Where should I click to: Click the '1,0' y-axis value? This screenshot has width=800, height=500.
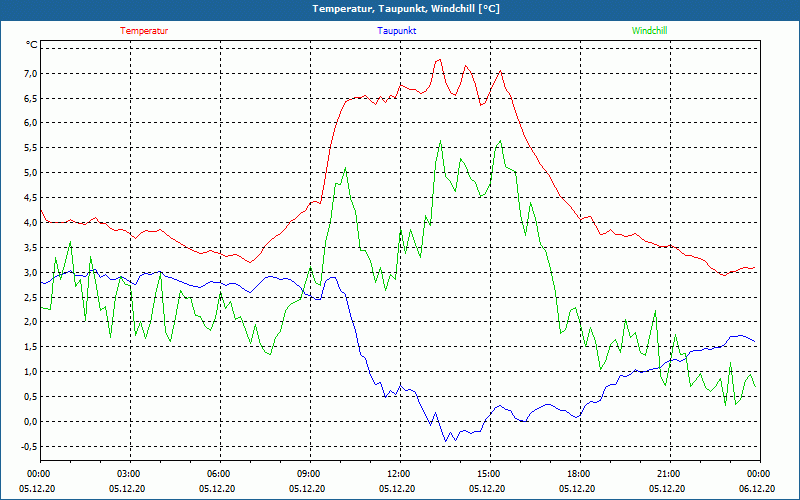click(x=31, y=372)
